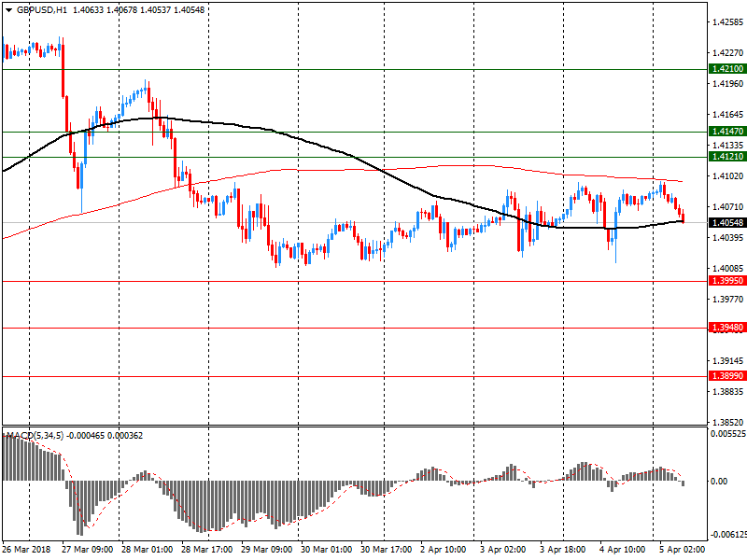Open the chart menu arrow beside GBPUSD,H1
This screenshot has height=560, width=747.
click(8, 10)
